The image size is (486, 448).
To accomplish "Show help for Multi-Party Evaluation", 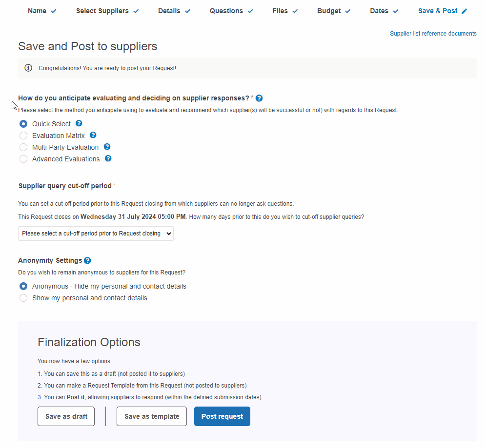I will pyautogui.click(x=107, y=147).
